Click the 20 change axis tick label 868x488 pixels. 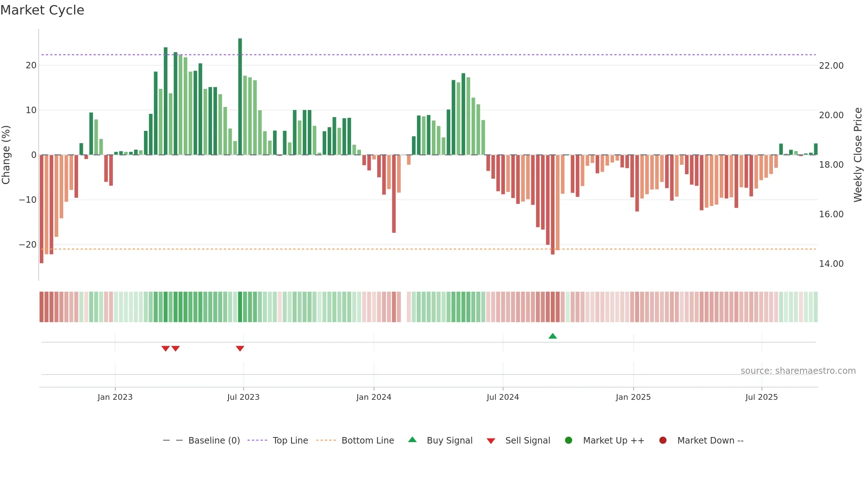[x=31, y=65]
